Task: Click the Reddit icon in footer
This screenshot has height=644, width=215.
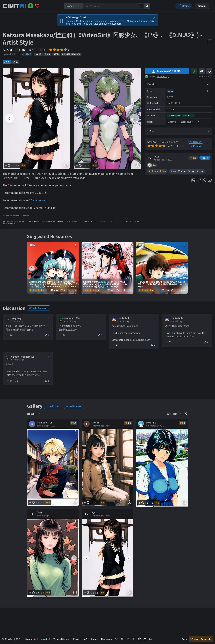Action: click(145, 639)
